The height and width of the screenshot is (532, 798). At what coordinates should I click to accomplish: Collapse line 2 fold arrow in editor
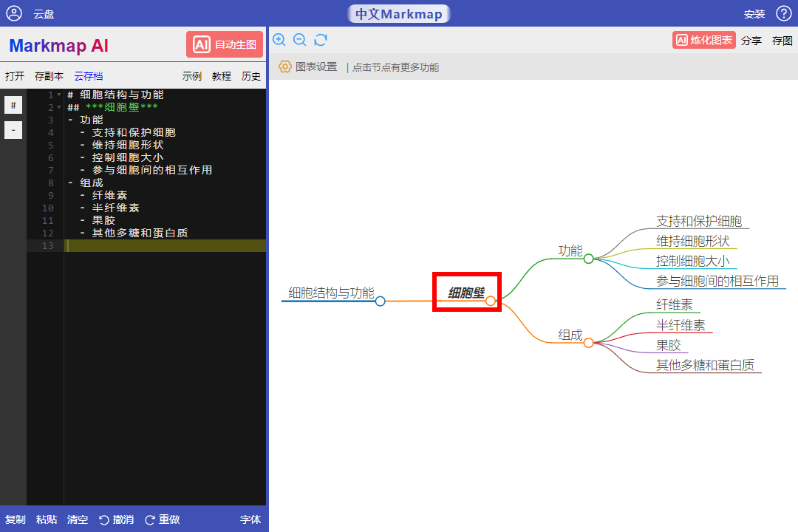click(59, 107)
